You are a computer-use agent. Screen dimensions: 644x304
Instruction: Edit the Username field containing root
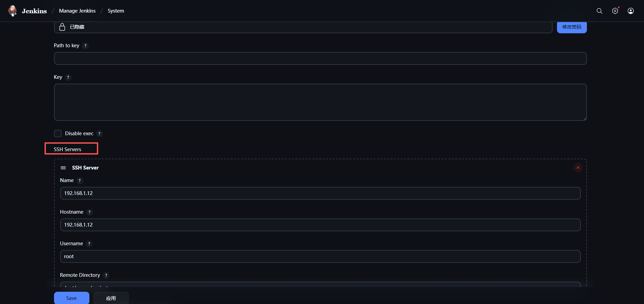click(x=320, y=256)
